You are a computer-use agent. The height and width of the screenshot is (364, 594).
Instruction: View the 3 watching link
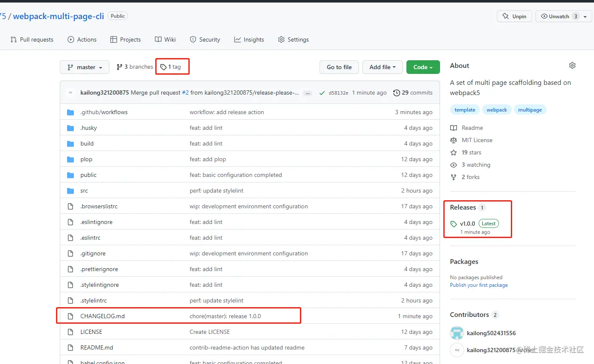(x=470, y=165)
